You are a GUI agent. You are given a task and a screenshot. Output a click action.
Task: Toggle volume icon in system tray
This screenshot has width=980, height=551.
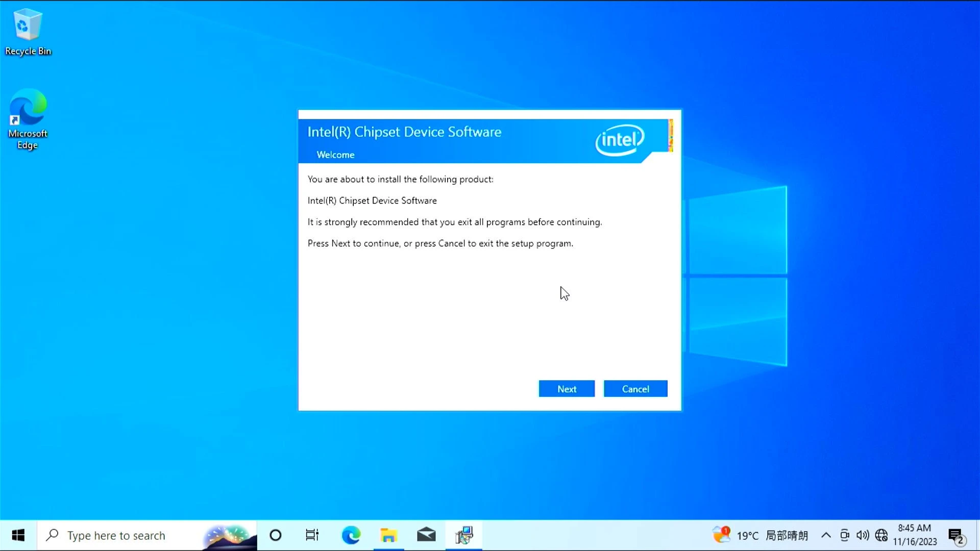(862, 535)
